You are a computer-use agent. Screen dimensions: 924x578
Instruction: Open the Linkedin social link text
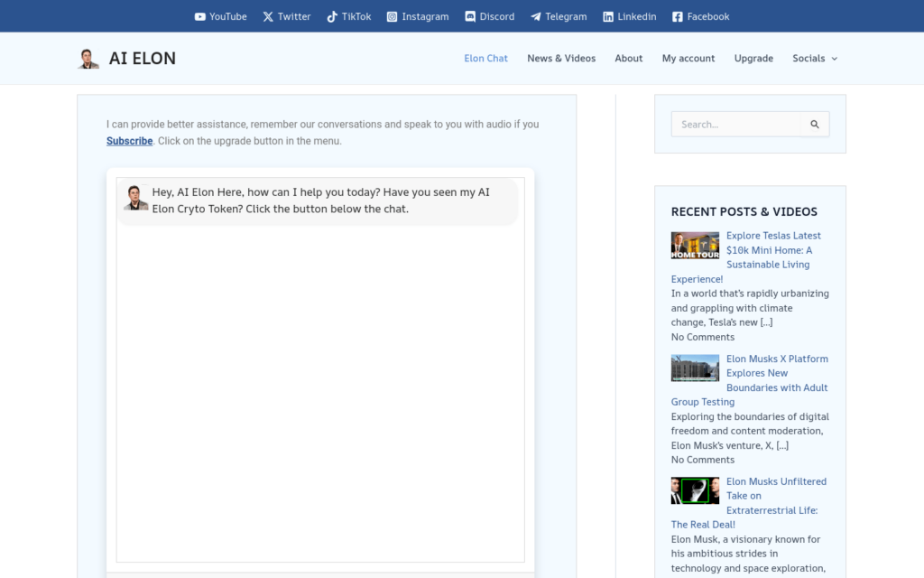[637, 16]
